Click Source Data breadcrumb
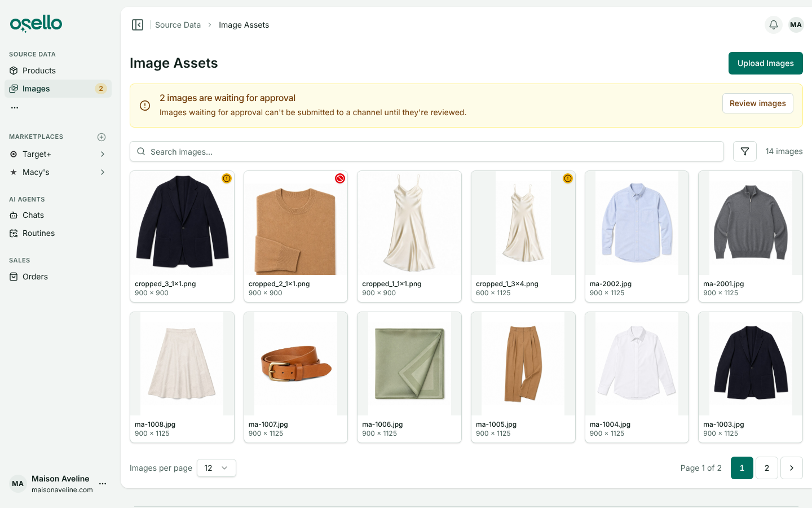812x508 pixels. [178, 25]
